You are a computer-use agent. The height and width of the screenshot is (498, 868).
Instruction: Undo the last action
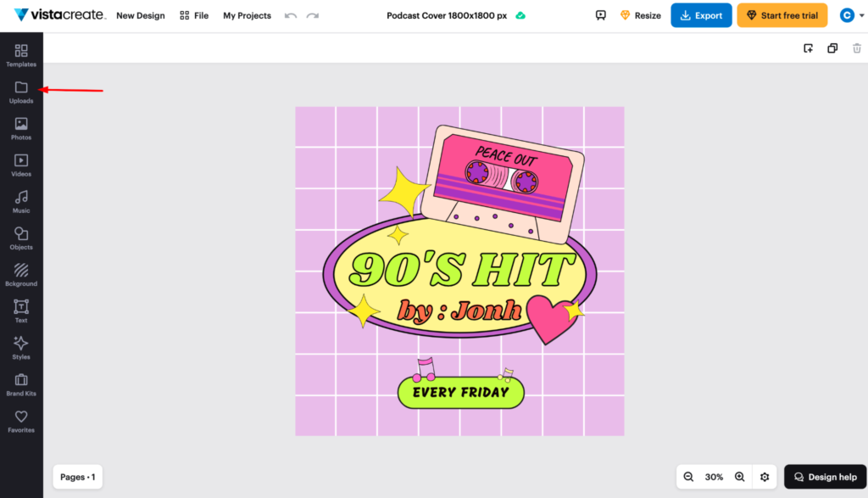291,15
